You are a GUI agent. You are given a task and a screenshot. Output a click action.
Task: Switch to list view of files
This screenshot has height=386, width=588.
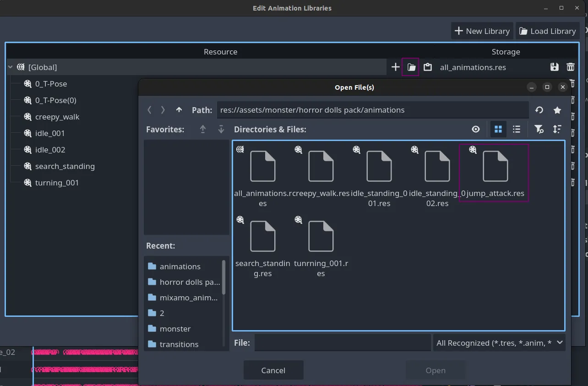pos(516,129)
